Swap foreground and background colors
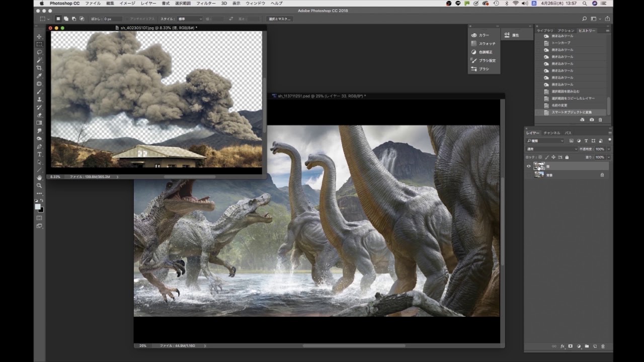The height and width of the screenshot is (362, 644). tap(42, 200)
